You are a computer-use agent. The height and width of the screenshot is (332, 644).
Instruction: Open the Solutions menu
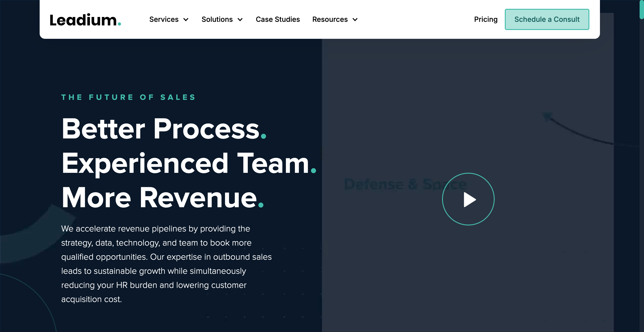coord(217,20)
